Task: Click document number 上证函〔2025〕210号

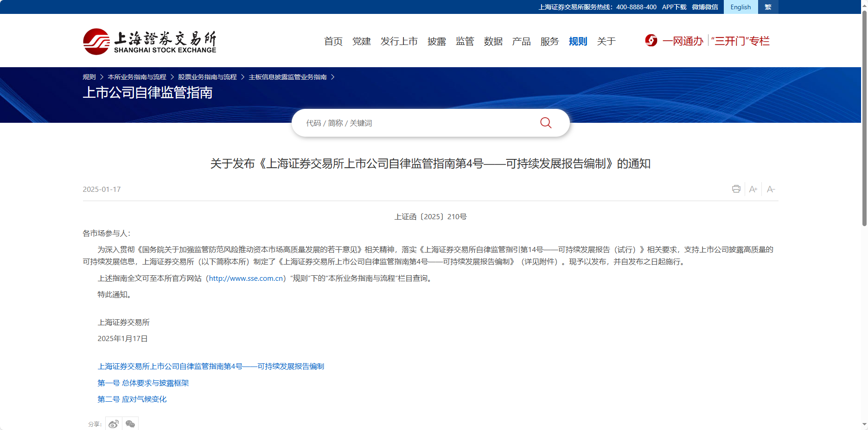Action: (431, 216)
